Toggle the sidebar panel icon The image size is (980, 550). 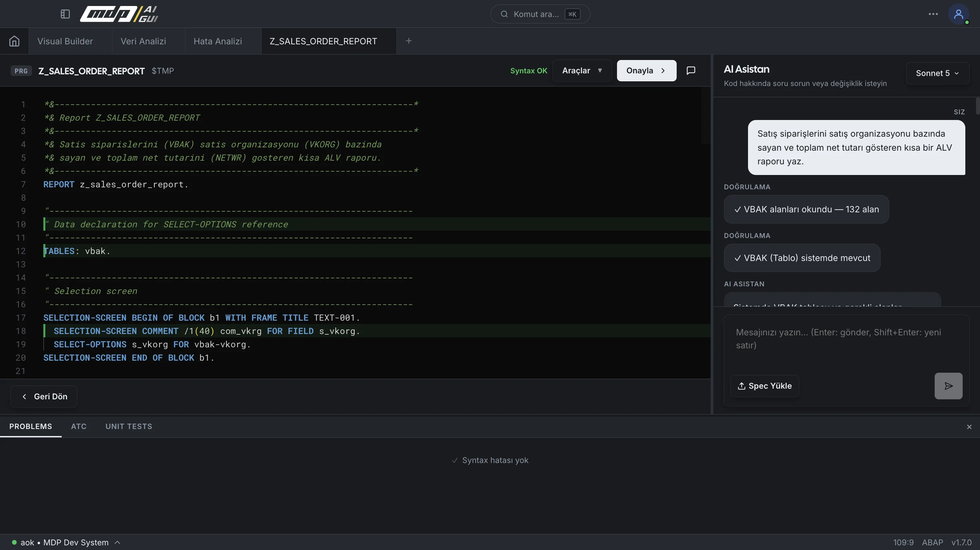click(x=65, y=14)
